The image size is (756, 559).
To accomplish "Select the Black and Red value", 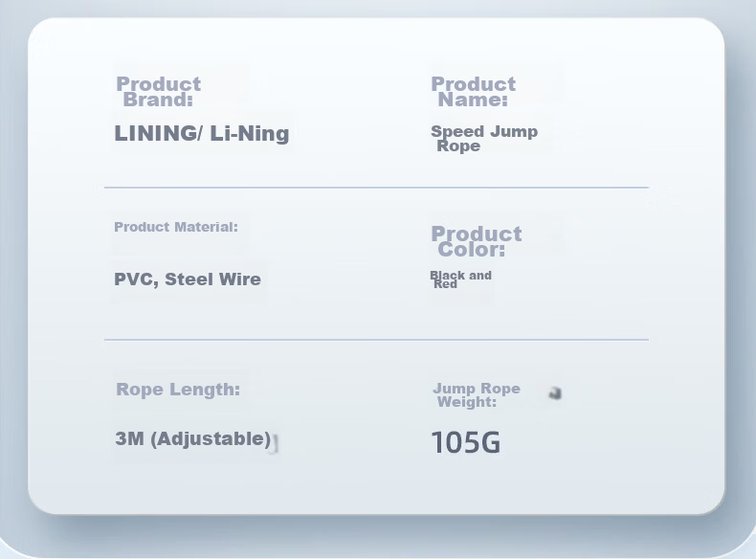I will (460, 279).
